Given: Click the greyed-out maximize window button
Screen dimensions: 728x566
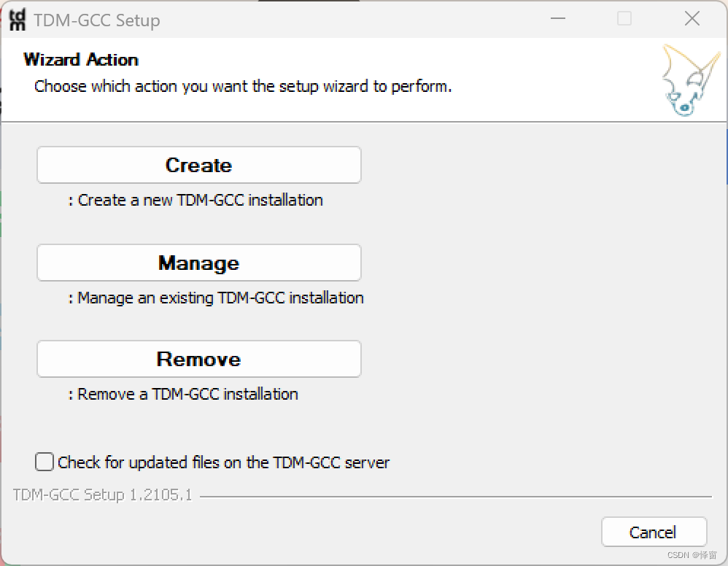Looking at the screenshot, I should click(624, 19).
